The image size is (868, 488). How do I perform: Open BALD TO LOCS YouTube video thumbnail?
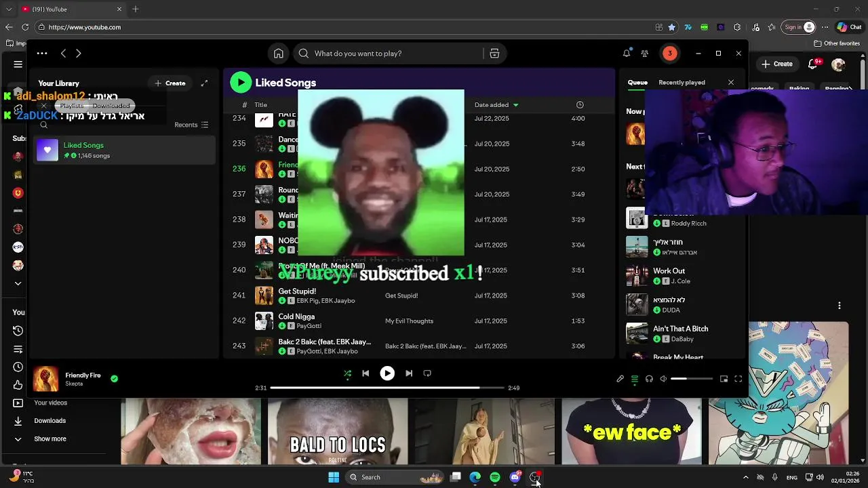[x=338, y=432]
